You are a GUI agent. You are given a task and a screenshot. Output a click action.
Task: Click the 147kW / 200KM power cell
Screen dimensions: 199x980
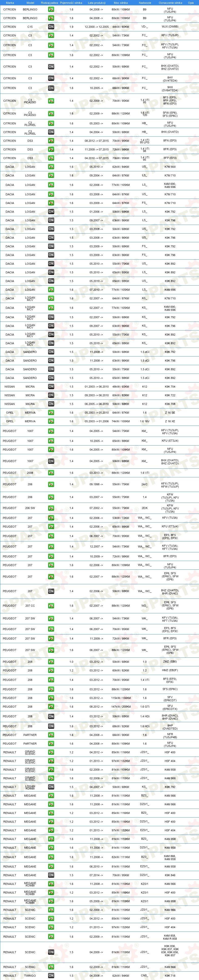tap(121, 706)
